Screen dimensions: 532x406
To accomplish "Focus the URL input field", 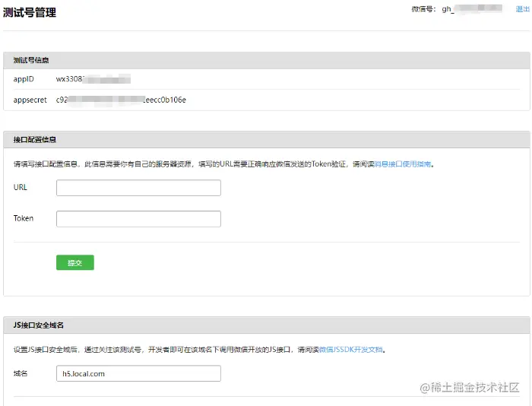I will pyautogui.click(x=138, y=188).
